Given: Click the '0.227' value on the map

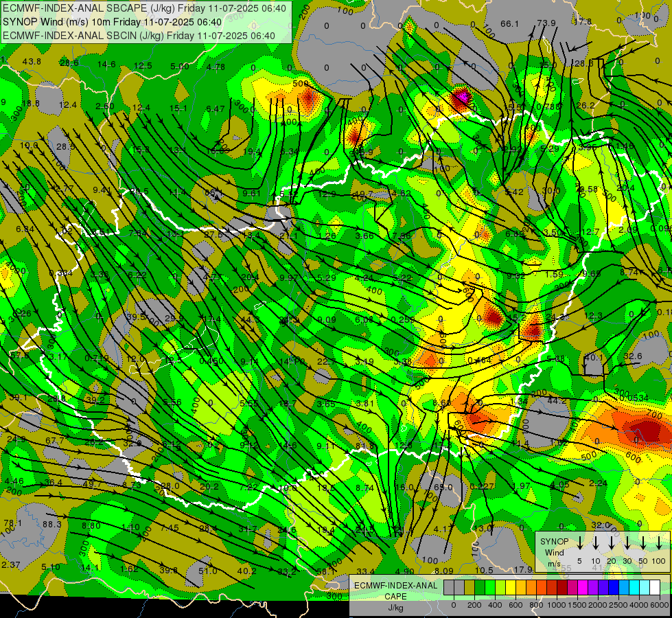Looking at the screenshot, I should tap(482, 486).
